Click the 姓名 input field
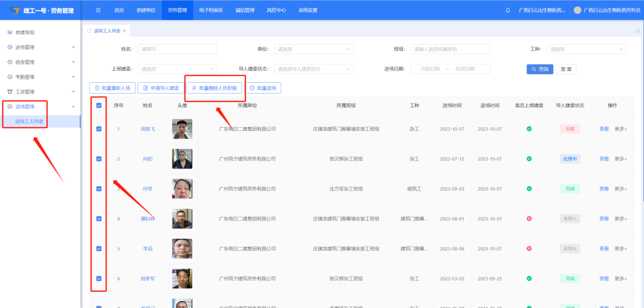This screenshot has width=644, height=308. pos(177,49)
